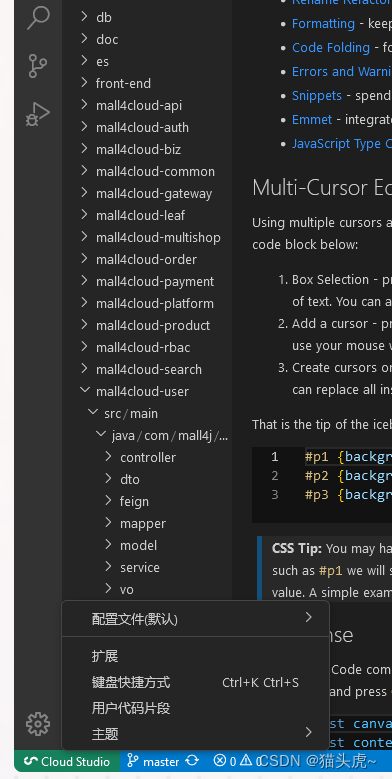Open the Run and Debug icon
This screenshot has width=392, height=779.
[38, 114]
